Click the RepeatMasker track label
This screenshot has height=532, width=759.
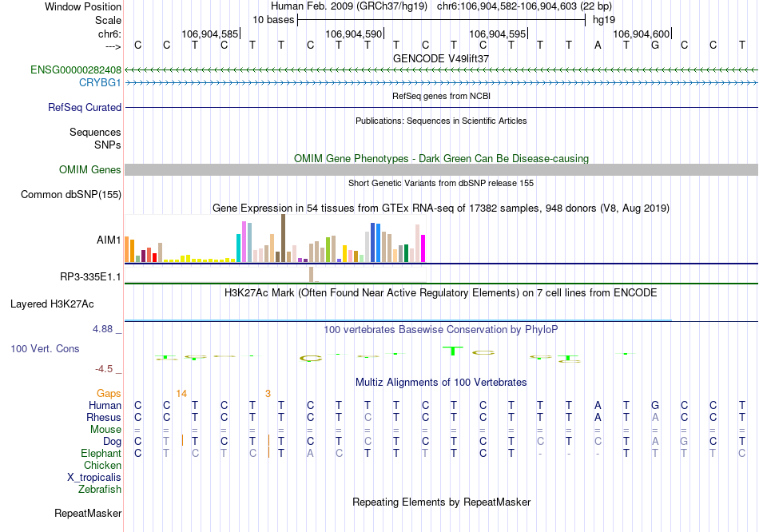click(88, 513)
